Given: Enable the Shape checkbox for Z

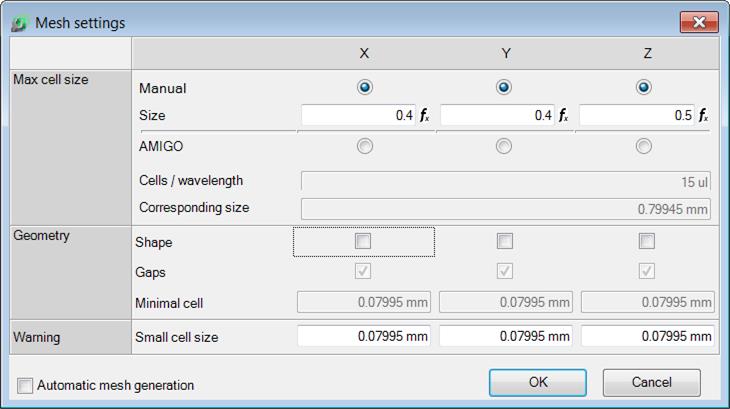Looking at the screenshot, I should (647, 241).
